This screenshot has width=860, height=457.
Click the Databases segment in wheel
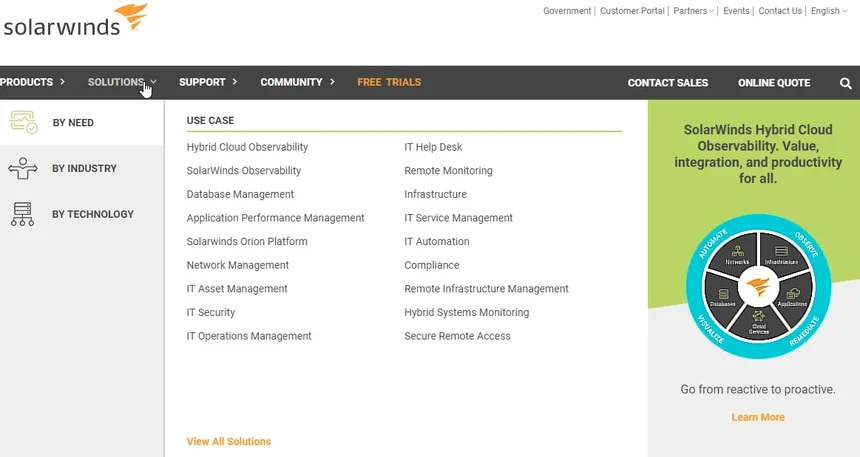coord(722,297)
